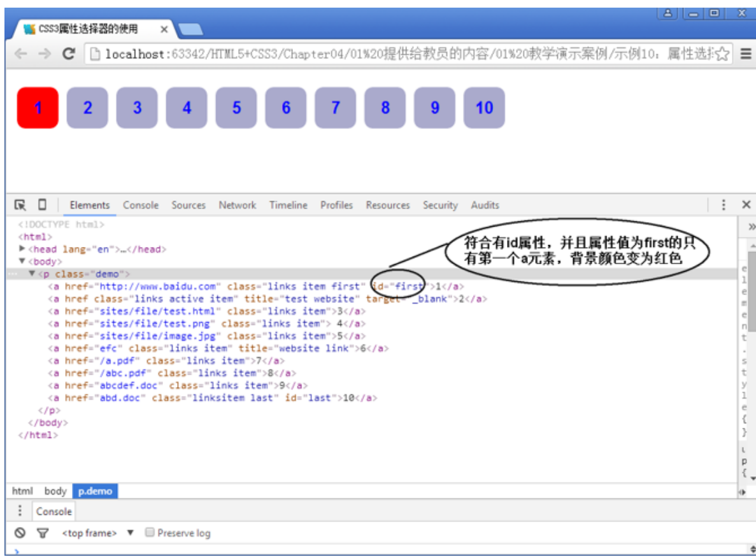The height and width of the screenshot is (557, 756).
Task: Click the console filter funnel icon
Action: (43, 533)
